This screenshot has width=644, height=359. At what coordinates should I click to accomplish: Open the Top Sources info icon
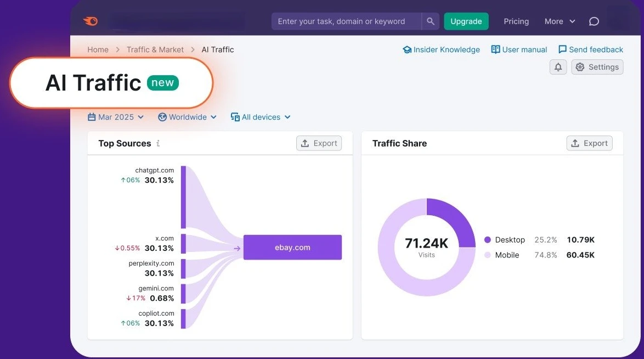coord(158,143)
